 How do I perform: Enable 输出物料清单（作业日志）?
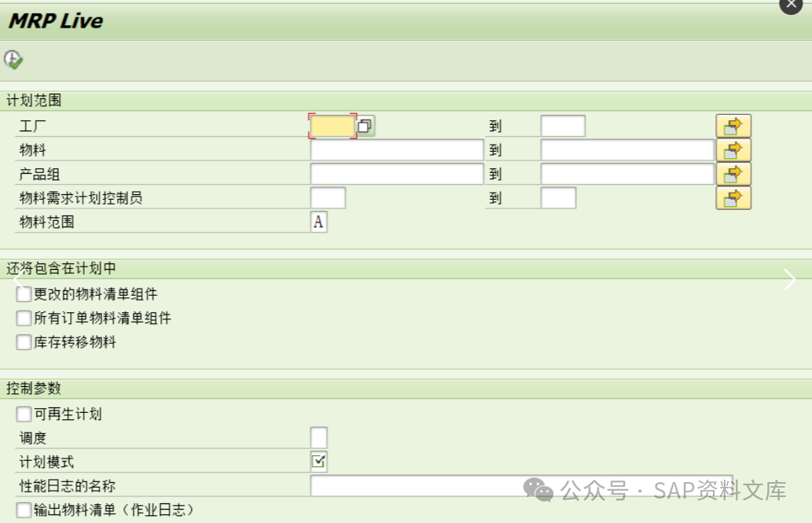[x=24, y=510]
